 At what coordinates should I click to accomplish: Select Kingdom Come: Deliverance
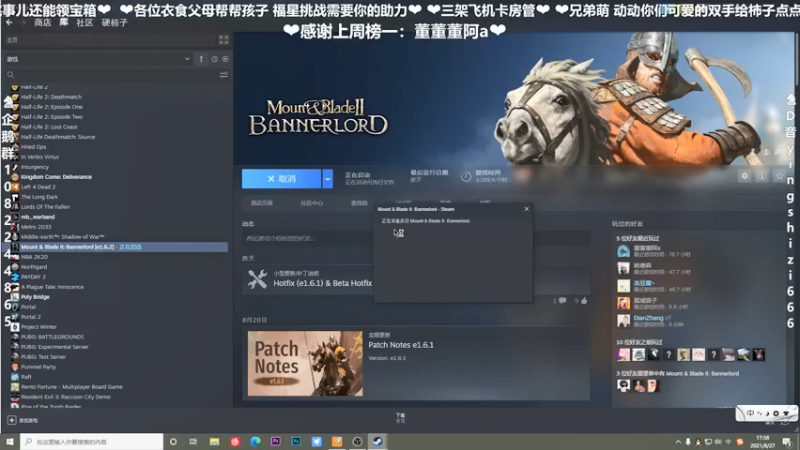click(56, 177)
